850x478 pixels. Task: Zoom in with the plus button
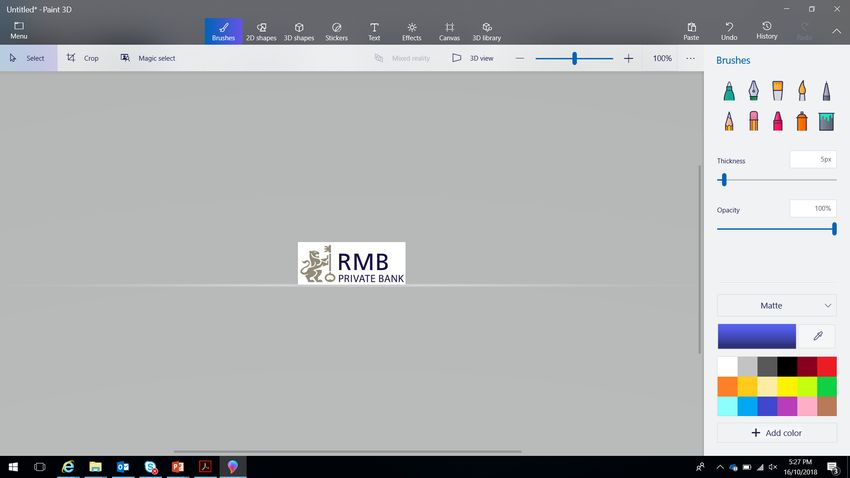point(628,58)
